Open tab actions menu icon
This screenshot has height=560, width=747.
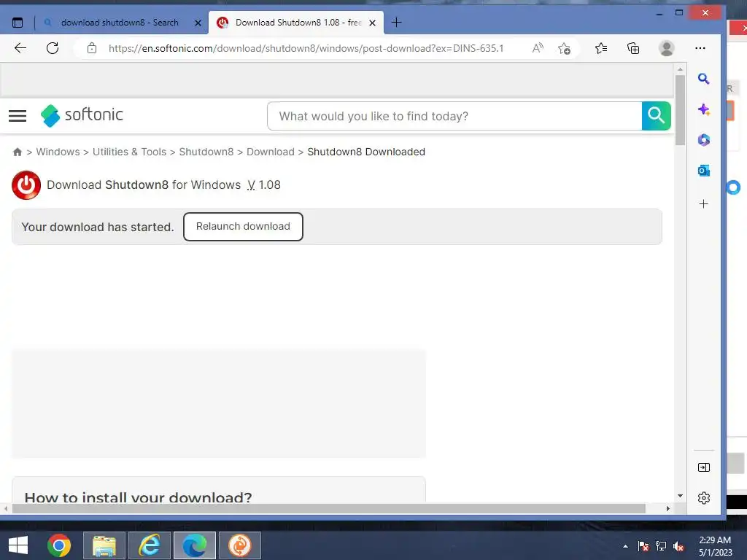point(18,23)
